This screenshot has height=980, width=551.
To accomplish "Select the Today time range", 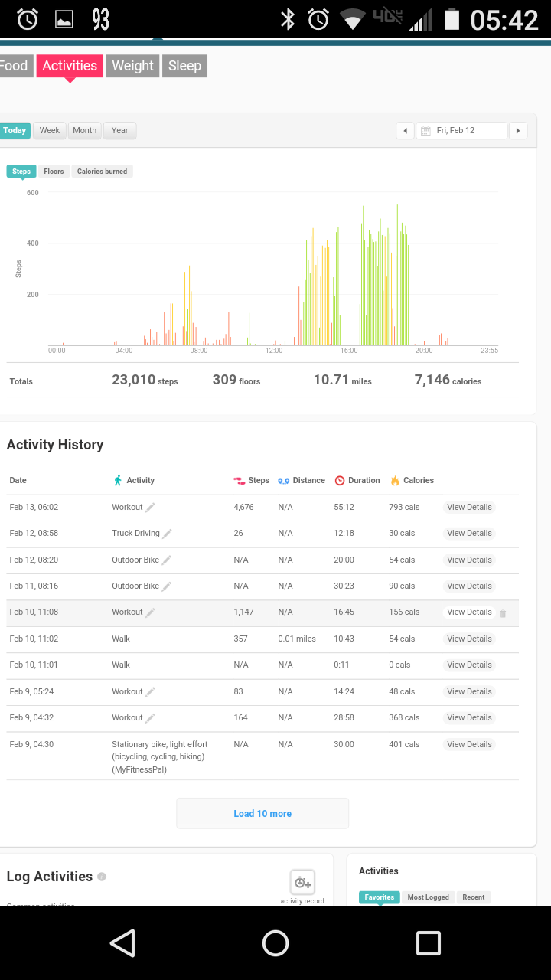I will pos(15,131).
